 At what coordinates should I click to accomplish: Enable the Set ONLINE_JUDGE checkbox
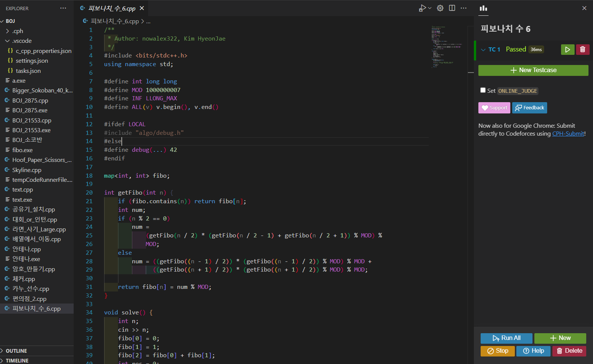483,90
